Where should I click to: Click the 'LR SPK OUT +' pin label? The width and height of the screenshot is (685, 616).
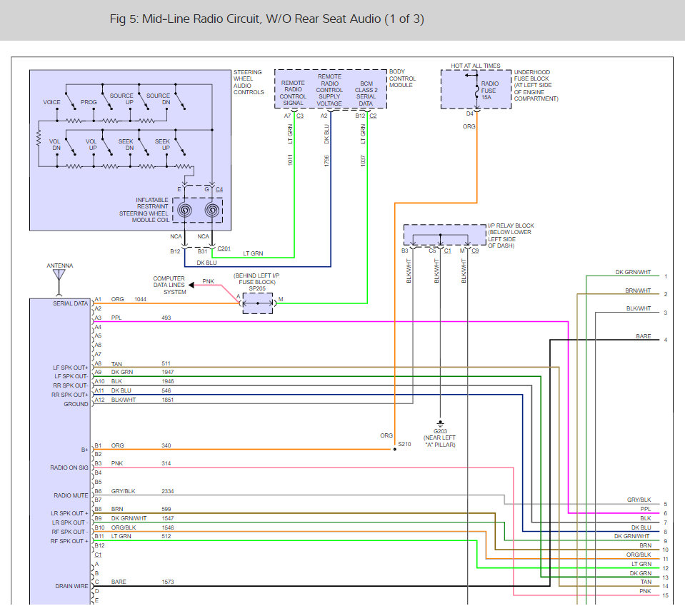pyautogui.click(x=69, y=513)
